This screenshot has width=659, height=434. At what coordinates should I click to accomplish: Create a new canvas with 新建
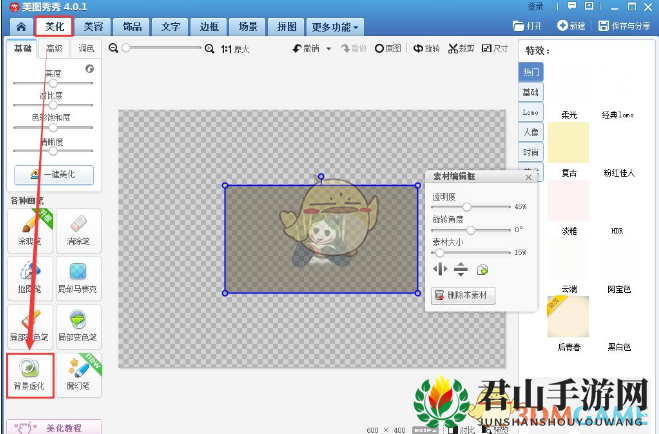click(571, 26)
